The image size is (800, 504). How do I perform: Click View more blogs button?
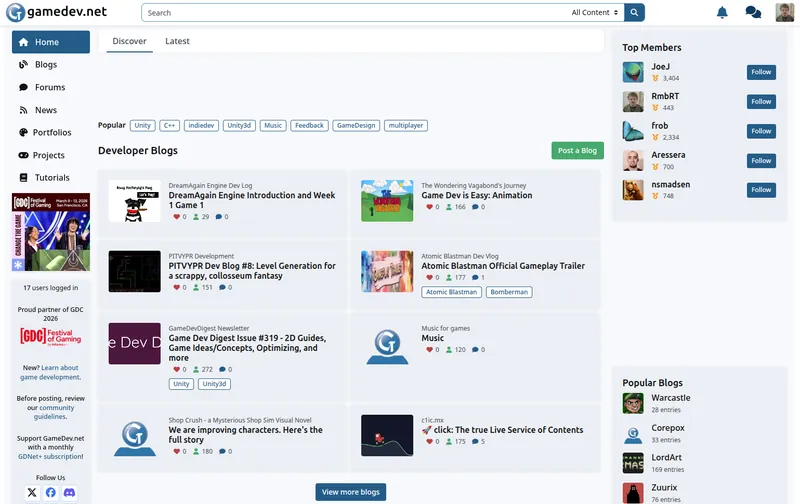[351, 492]
